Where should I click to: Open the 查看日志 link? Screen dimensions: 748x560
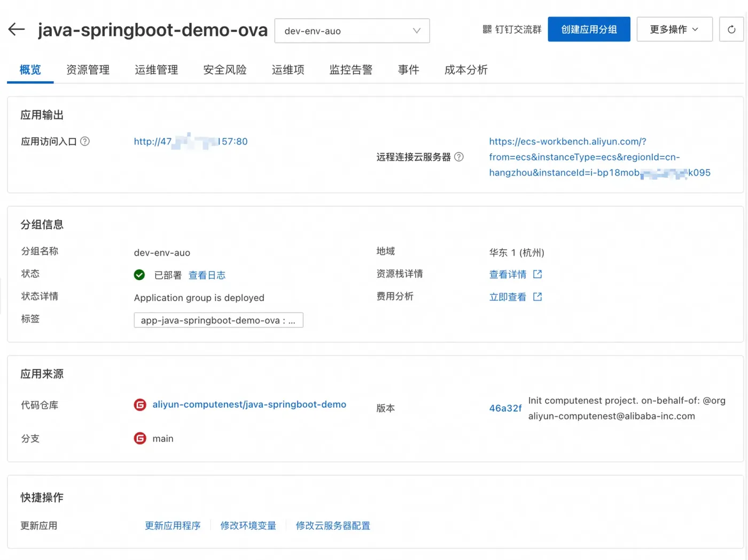207,275
